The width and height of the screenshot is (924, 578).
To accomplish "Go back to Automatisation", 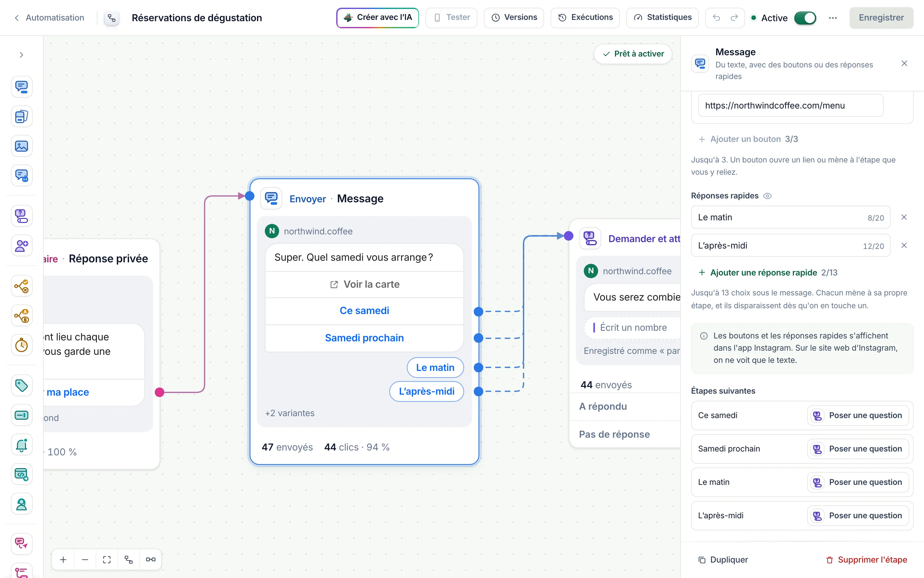I will click(x=49, y=18).
